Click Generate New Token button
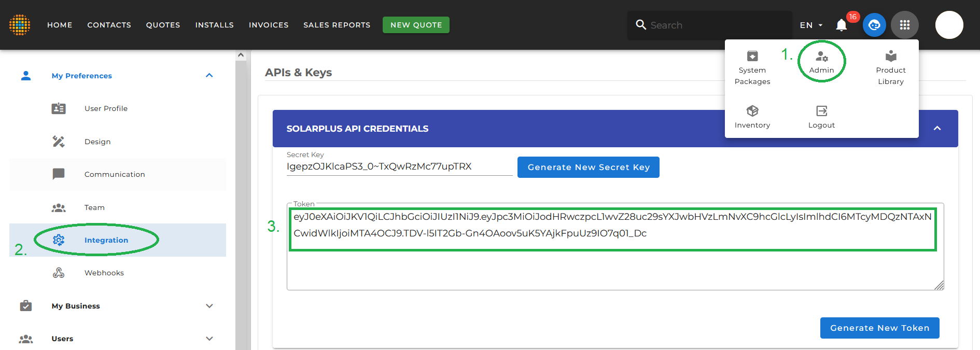This screenshot has height=350, width=980. (880, 328)
